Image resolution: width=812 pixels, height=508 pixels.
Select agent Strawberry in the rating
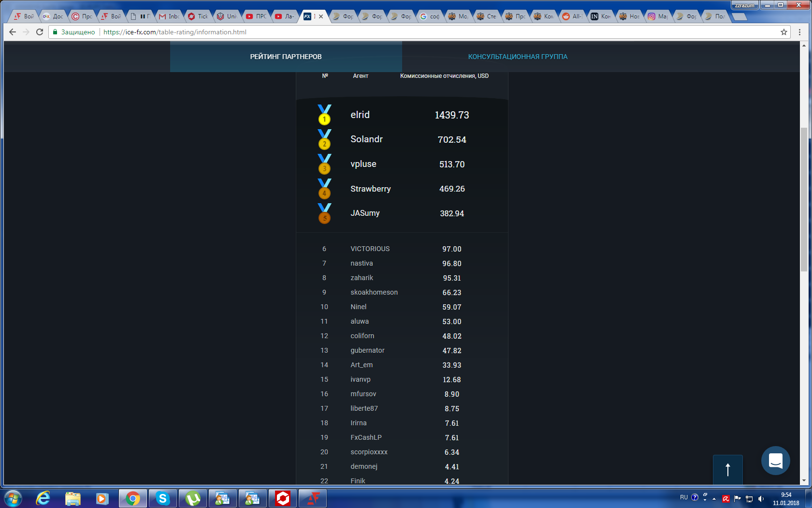pyautogui.click(x=371, y=189)
